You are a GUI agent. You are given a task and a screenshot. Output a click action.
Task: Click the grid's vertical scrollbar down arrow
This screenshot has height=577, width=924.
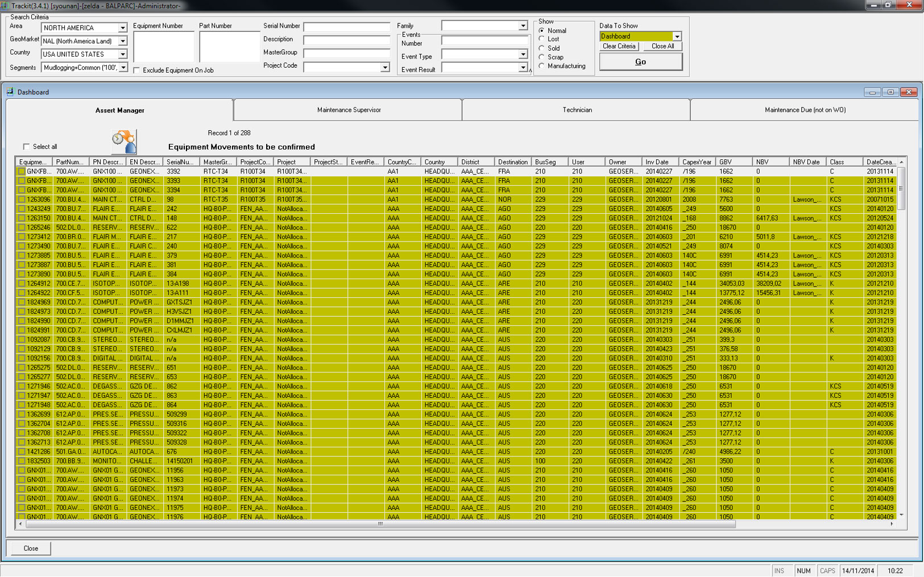(x=901, y=514)
